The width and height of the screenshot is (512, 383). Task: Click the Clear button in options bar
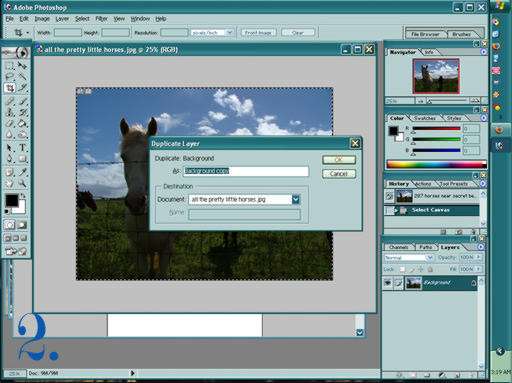click(298, 33)
